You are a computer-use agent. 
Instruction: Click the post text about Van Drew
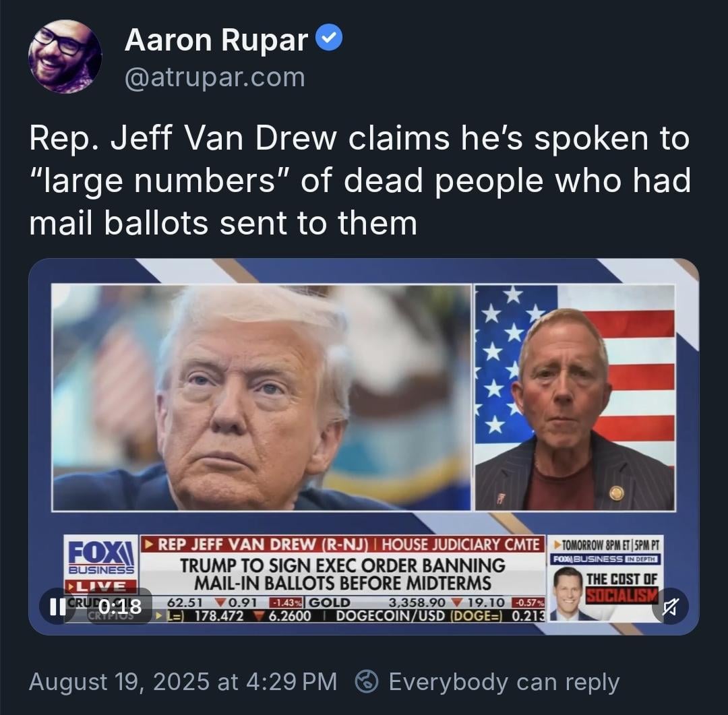[360, 181]
